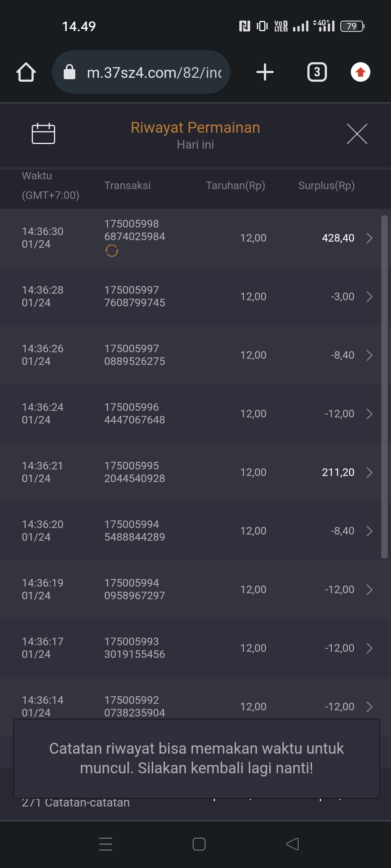Viewport: 391px width, 868px height.
Task: Open the calendar date picker icon
Action: click(43, 133)
